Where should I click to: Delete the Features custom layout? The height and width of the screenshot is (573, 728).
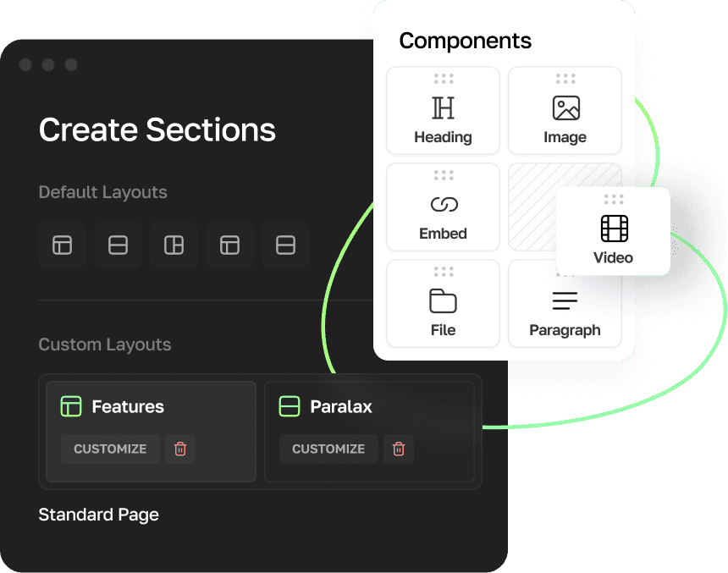(180, 449)
